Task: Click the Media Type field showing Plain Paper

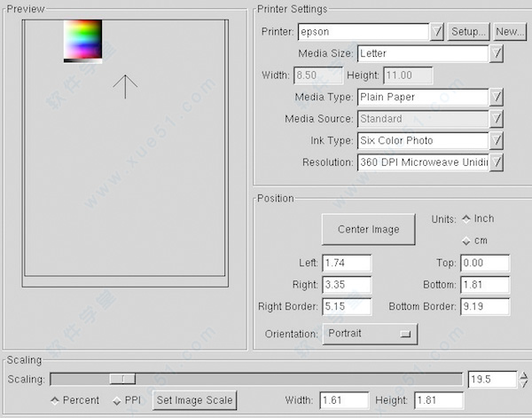Action: pyautogui.click(x=423, y=97)
